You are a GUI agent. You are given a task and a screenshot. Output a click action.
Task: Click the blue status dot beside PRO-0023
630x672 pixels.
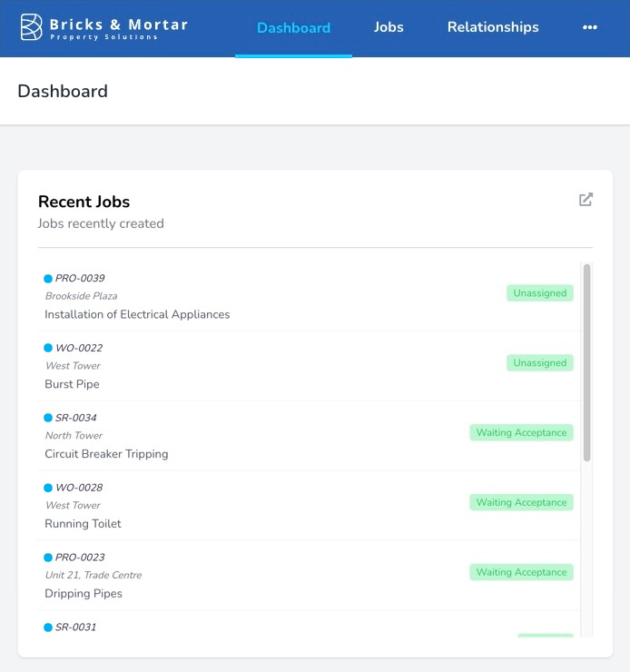tap(48, 558)
